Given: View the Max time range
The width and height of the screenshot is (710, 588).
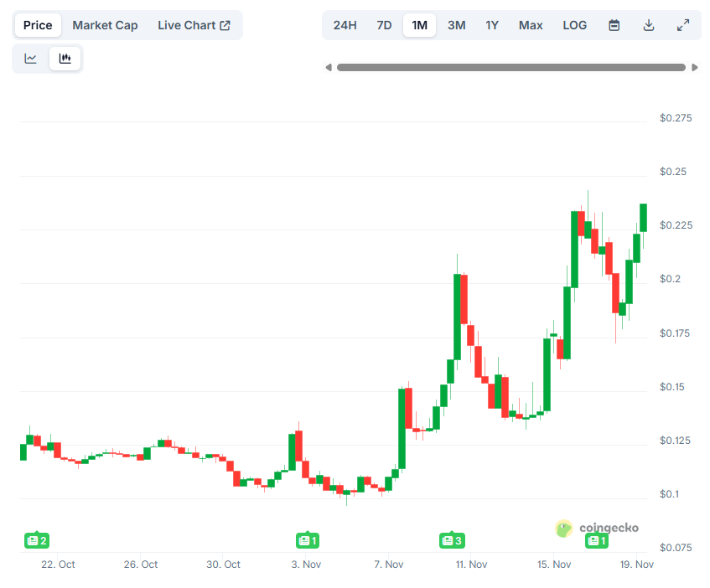Looking at the screenshot, I should [x=531, y=25].
